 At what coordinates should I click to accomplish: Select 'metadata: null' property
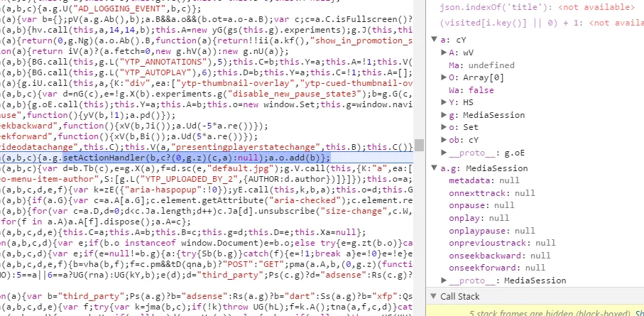(x=484, y=180)
